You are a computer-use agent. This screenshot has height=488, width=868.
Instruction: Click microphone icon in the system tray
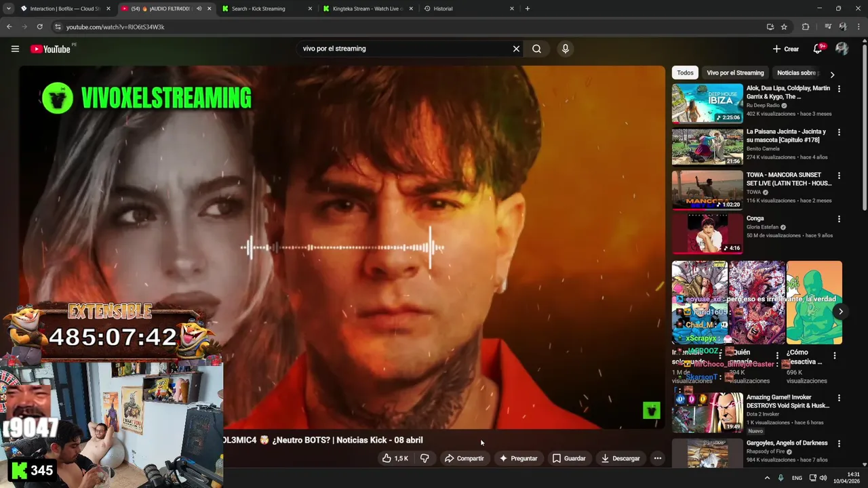coord(781,478)
